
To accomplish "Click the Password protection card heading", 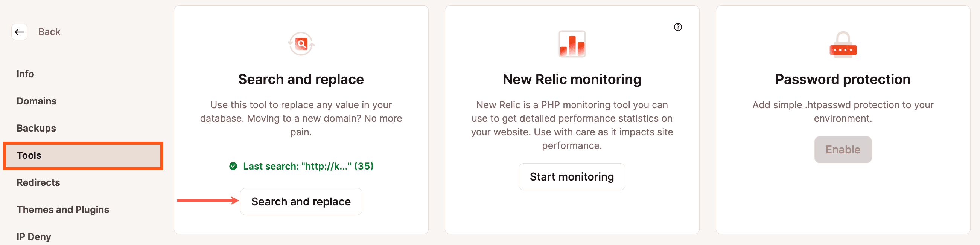I will coord(843,80).
